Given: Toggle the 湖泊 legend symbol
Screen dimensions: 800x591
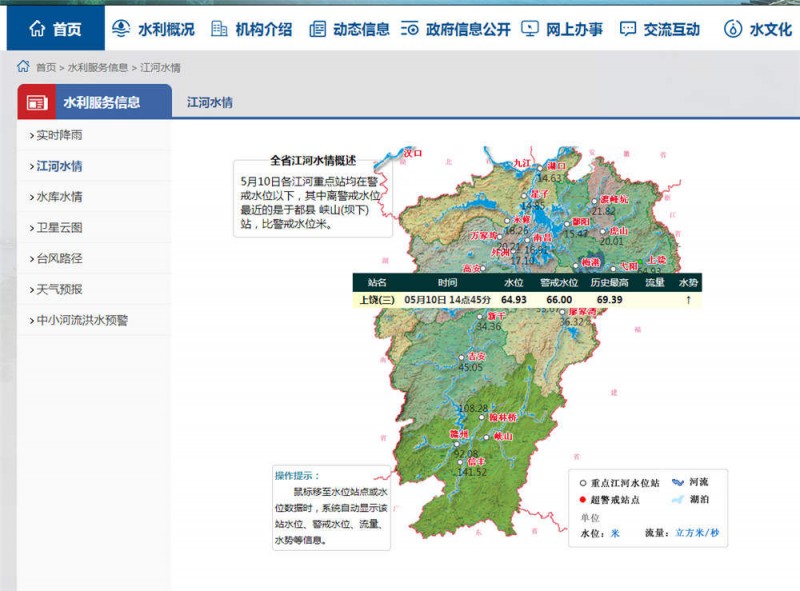Looking at the screenshot, I should 679,497.
